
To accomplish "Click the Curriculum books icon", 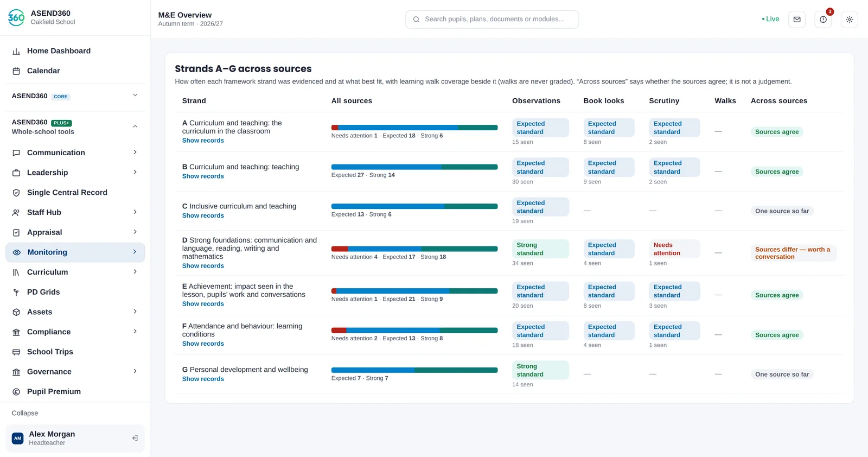I will 16,272.
